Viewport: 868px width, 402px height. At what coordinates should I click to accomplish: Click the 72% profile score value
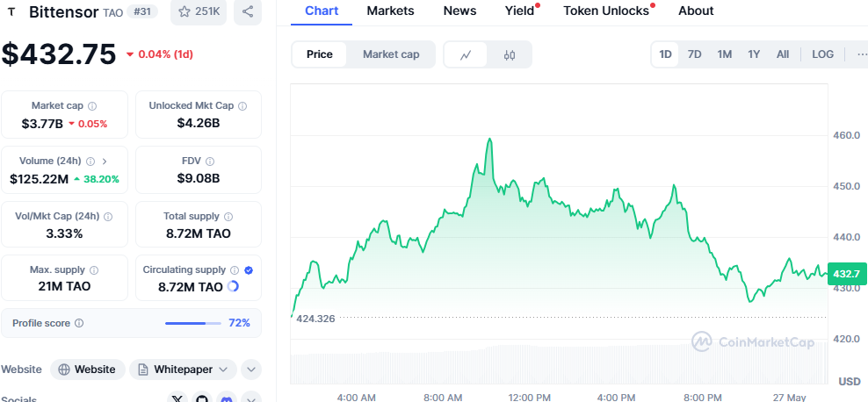tap(239, 323)
